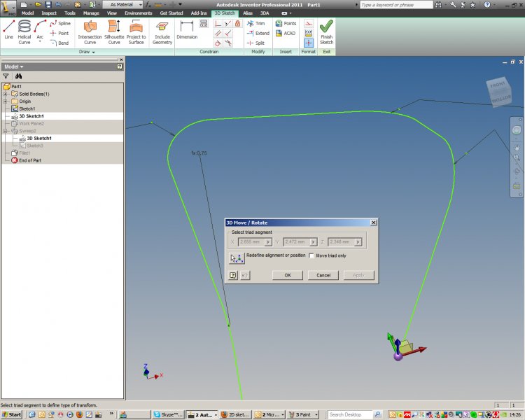Select End of Part in browser tree
This screenshot has width=525, height=420.
click(29, 160)
